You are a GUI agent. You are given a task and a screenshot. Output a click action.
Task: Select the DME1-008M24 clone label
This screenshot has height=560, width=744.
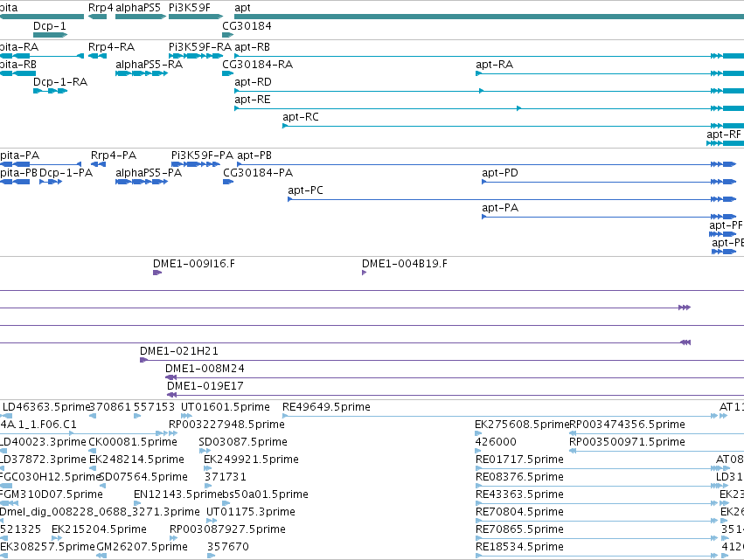205,369
